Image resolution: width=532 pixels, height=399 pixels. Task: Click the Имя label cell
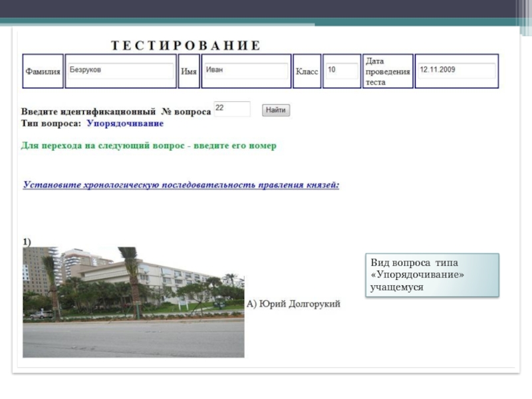189,71
